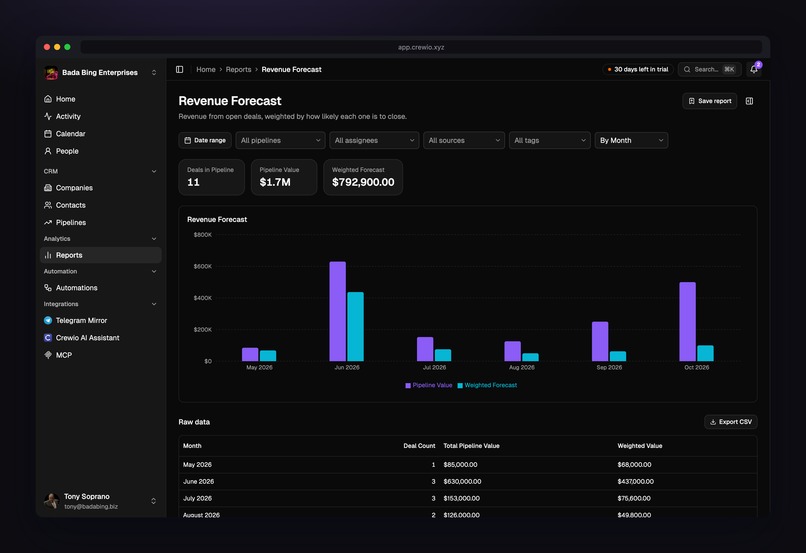Open user menu chevrons for Tony Soprano

point(153,501)
